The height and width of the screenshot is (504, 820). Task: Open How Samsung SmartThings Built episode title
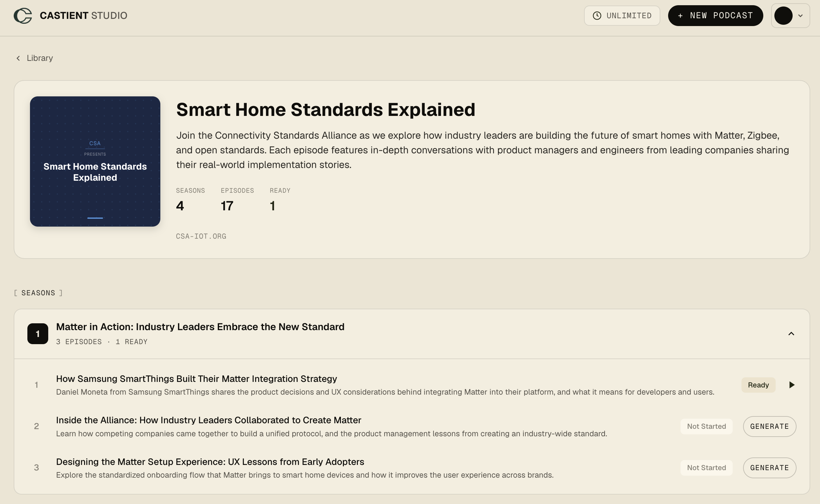(197, 379)
